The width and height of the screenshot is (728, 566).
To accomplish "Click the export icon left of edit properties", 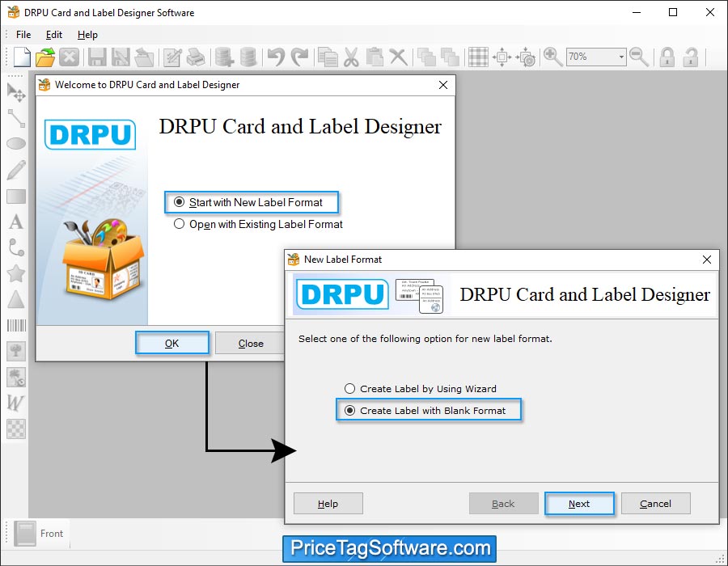I will (x=144, y=57).
